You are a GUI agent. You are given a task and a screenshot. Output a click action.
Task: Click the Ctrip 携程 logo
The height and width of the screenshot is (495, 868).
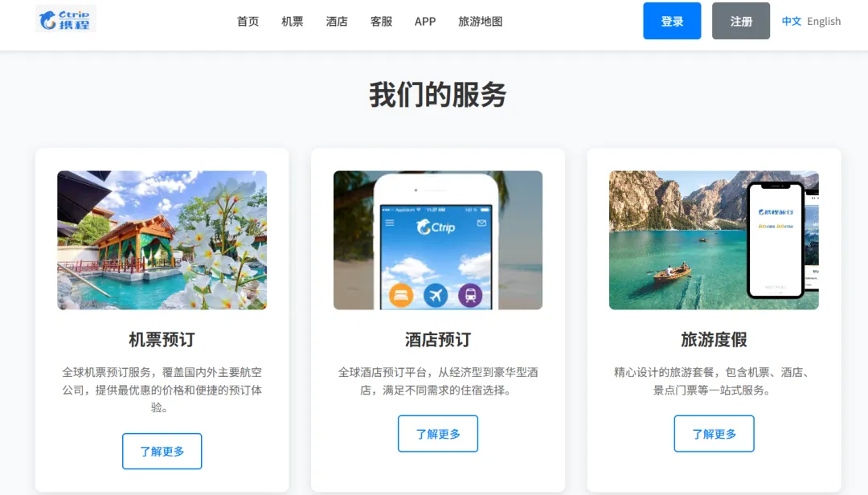(x=66, y=18)
